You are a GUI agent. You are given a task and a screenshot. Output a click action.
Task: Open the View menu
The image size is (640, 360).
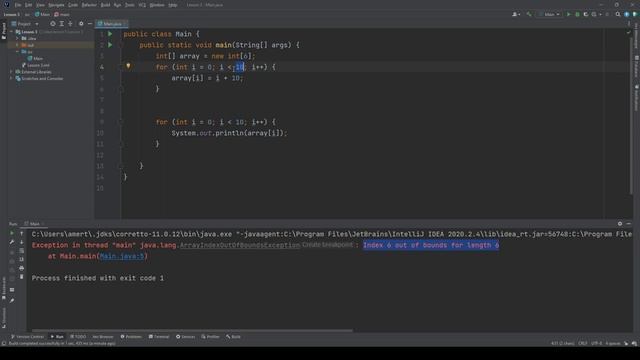(x=40, y=5)
